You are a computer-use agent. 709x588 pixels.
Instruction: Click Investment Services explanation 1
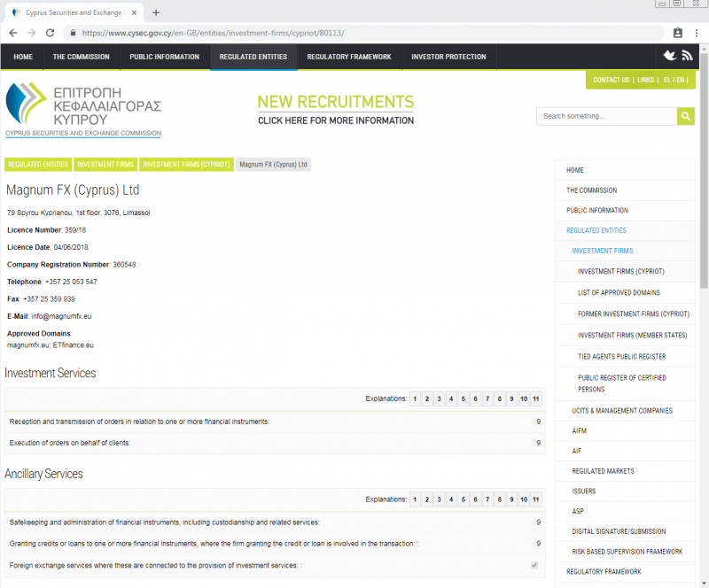click(x=415, y=399)
